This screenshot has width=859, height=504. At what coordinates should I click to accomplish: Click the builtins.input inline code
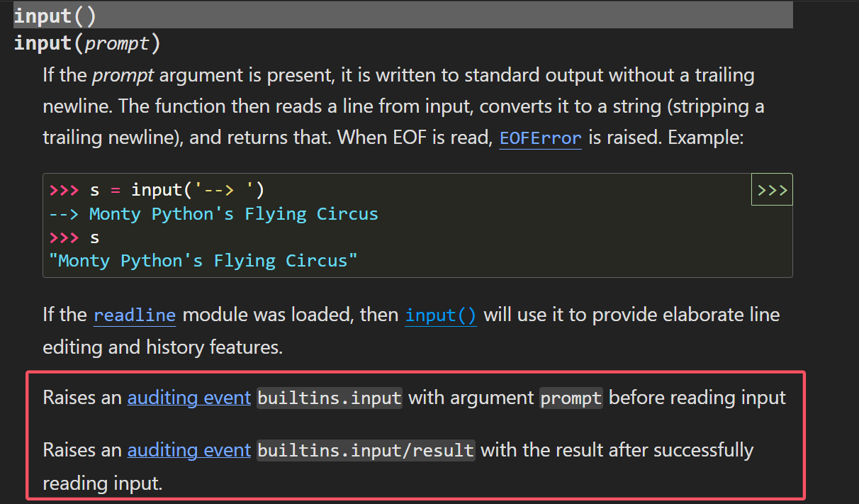(330, 398)
